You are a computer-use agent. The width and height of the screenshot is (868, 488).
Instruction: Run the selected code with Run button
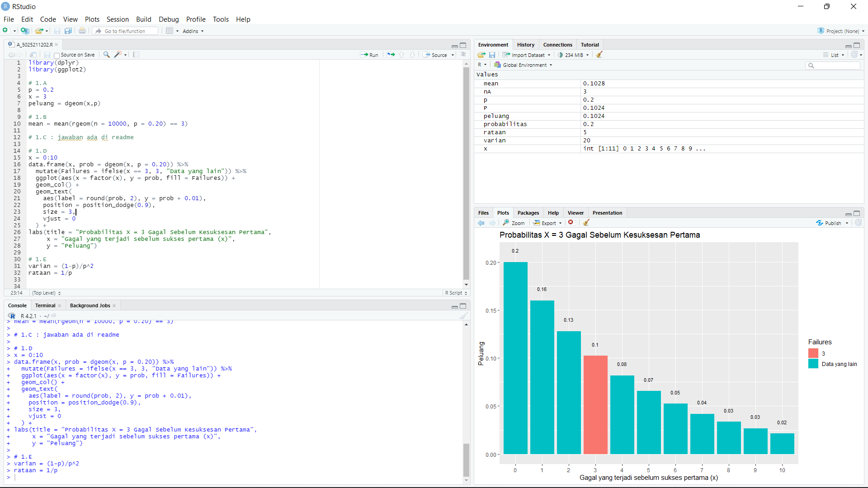click(370, 55)
